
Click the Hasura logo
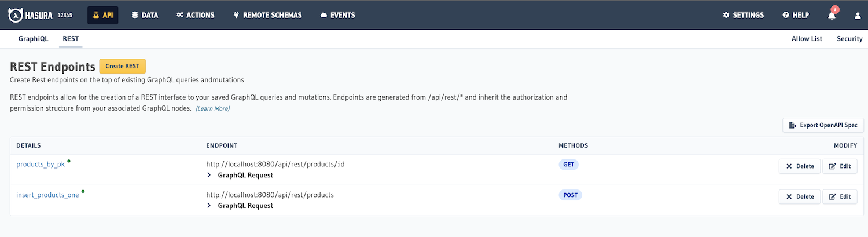pyautogui.click(x=31, y=15)
